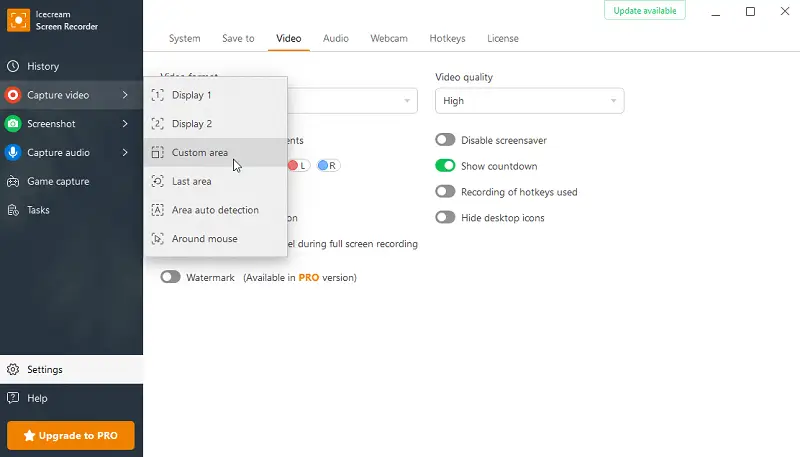Click the blue Capture audio microphone icon
This screenshot has height=457, width=800.
13,153
